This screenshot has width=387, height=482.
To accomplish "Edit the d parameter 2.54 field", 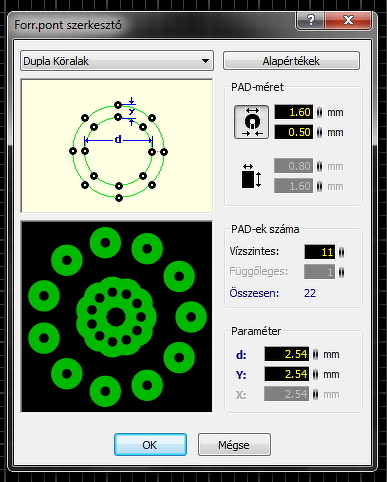I will pos(287,354).
